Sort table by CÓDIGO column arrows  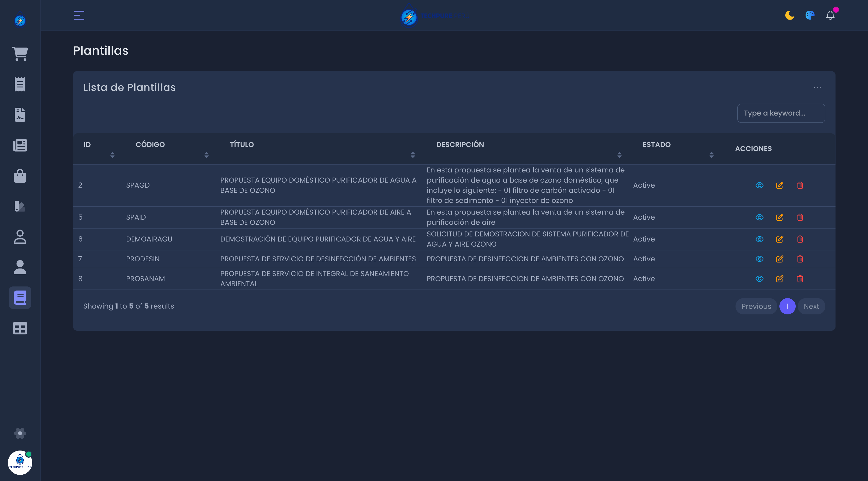pyautogui.click(x=207, y=155)
